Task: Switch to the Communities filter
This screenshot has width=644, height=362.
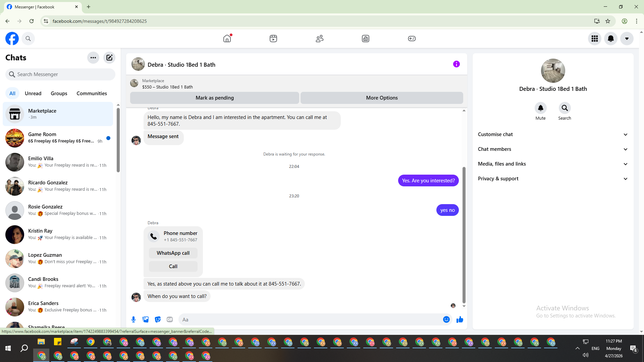Action: click(92, 94)
